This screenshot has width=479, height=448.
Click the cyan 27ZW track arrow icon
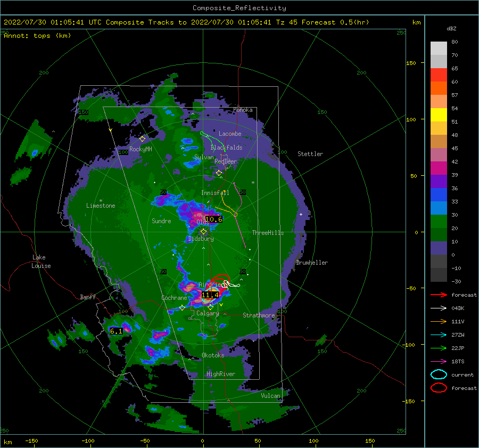click(439, 335)
